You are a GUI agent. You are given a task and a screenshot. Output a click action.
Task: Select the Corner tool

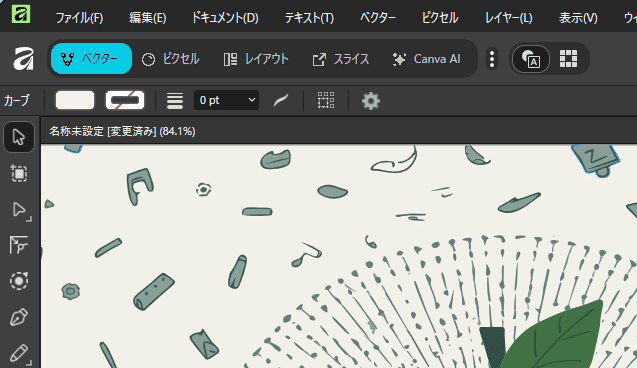[19, 245]
